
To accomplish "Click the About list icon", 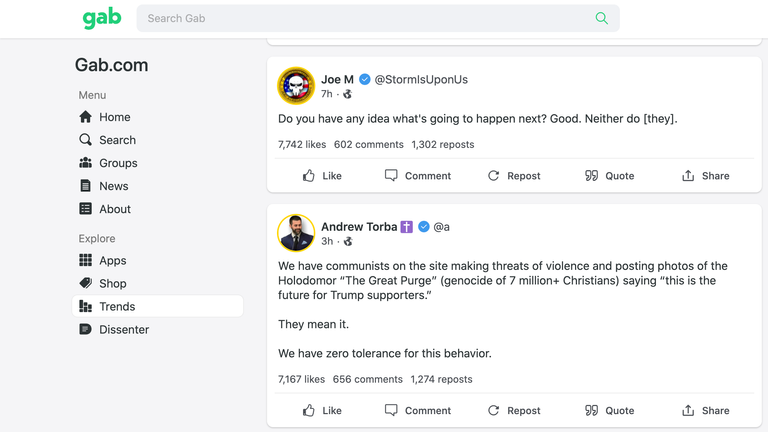I will point(85,209).
